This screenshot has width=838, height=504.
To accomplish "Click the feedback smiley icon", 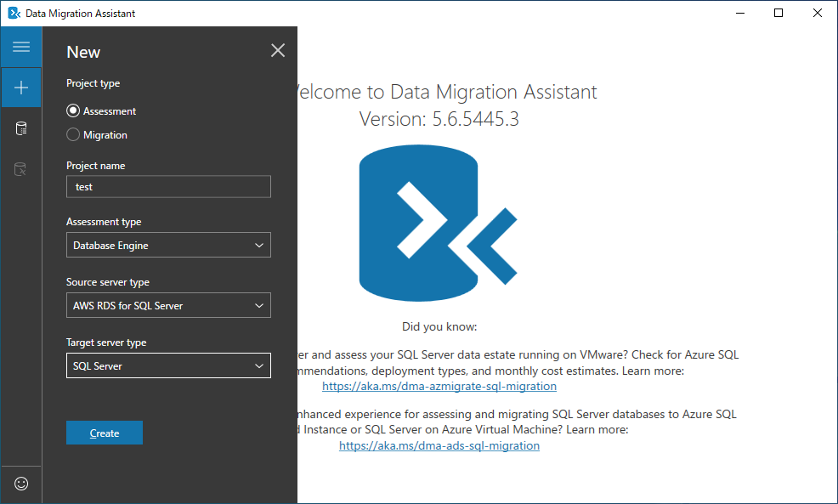I will pos(21,484).
